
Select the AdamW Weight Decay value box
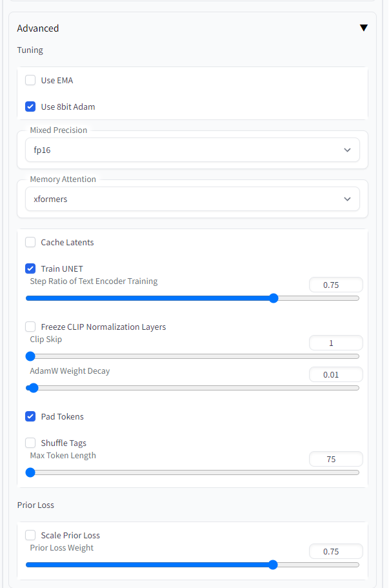coord(335,374)
